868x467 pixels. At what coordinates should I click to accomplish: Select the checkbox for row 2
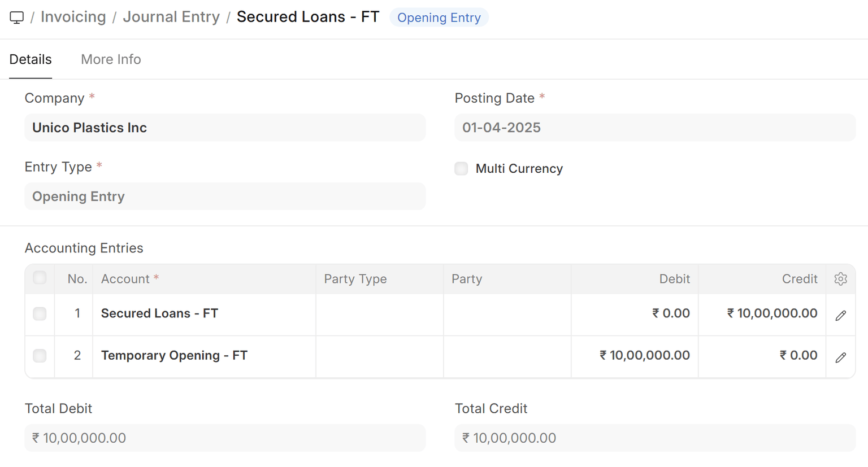click(40, 355)
